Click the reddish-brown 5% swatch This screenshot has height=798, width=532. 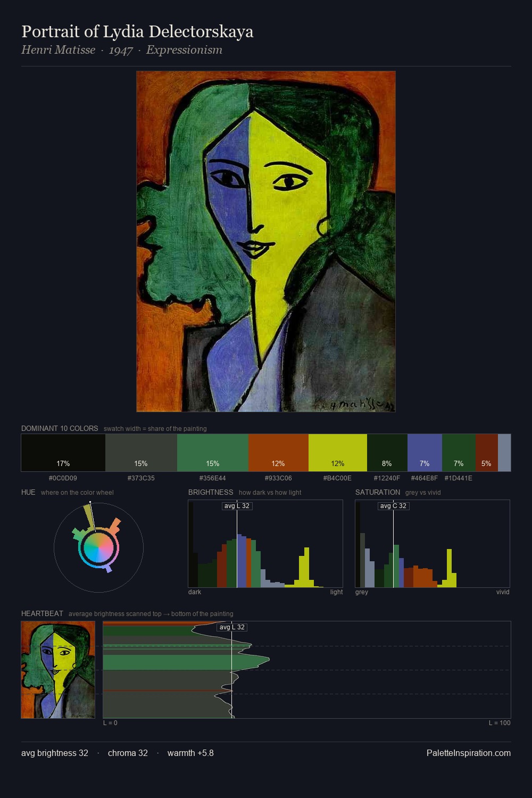[487, 453]
